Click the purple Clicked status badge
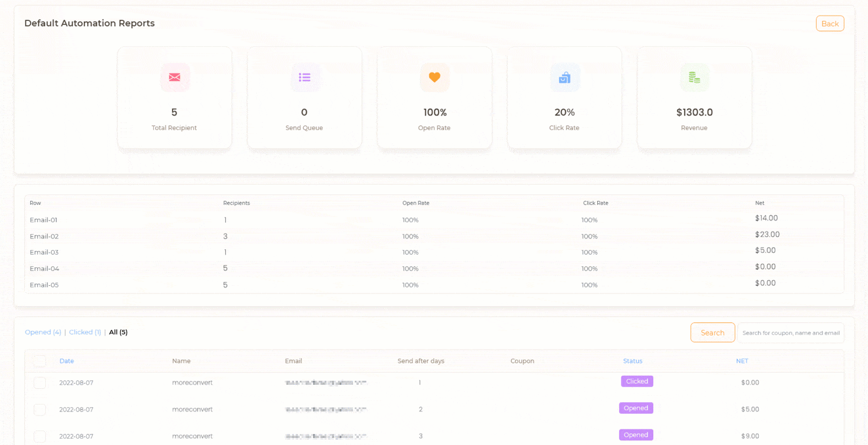 (637, 381)
